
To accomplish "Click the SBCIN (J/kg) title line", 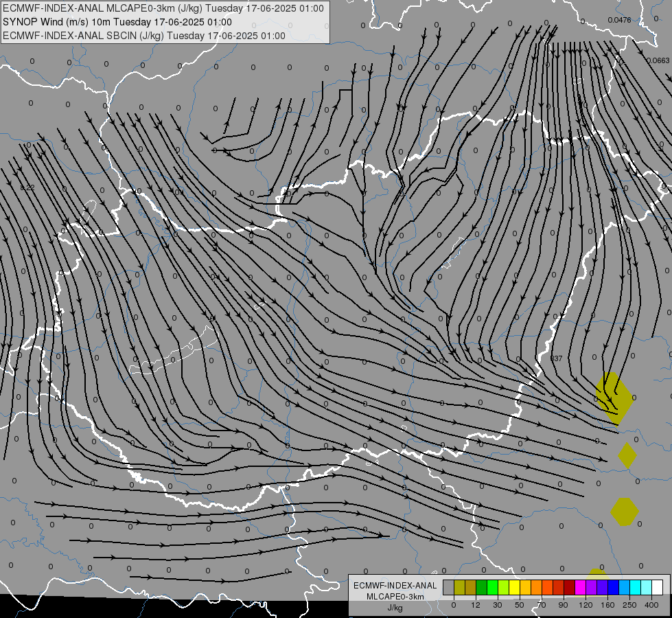I will click(144, 36).
